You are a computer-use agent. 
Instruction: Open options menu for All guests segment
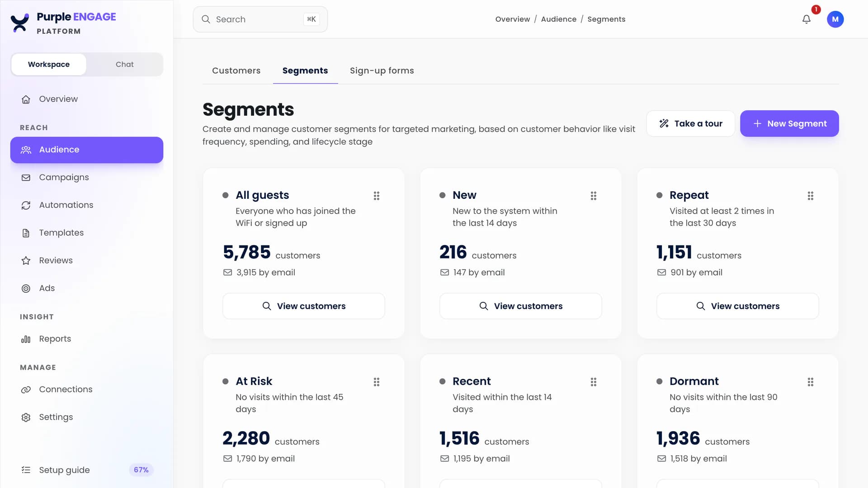[376, 196]
